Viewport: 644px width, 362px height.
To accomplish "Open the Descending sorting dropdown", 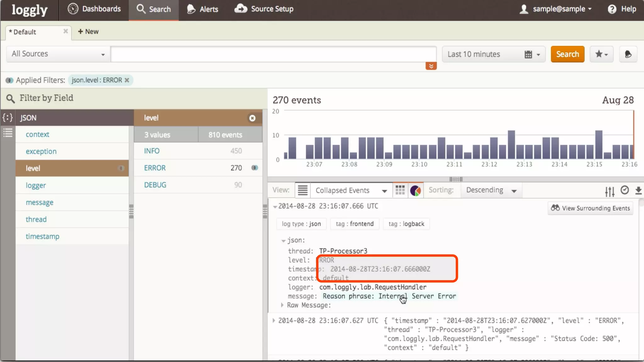I will (x=491, y=190).
